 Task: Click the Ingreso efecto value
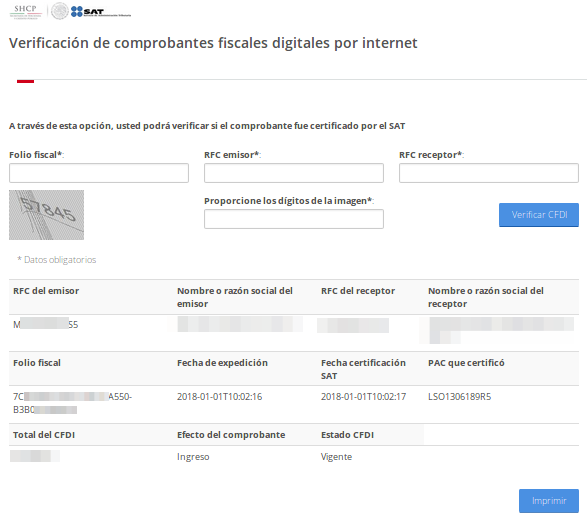click(x=193, y=457)
